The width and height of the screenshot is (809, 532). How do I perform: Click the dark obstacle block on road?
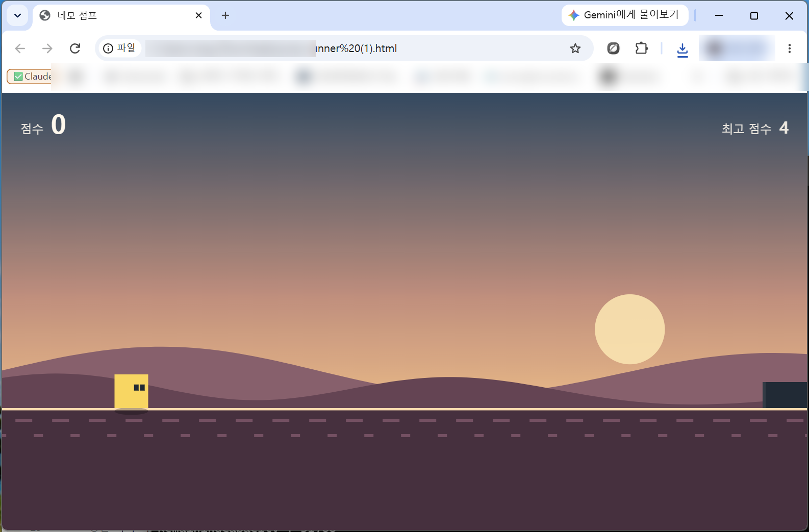[x=785, y=395]
